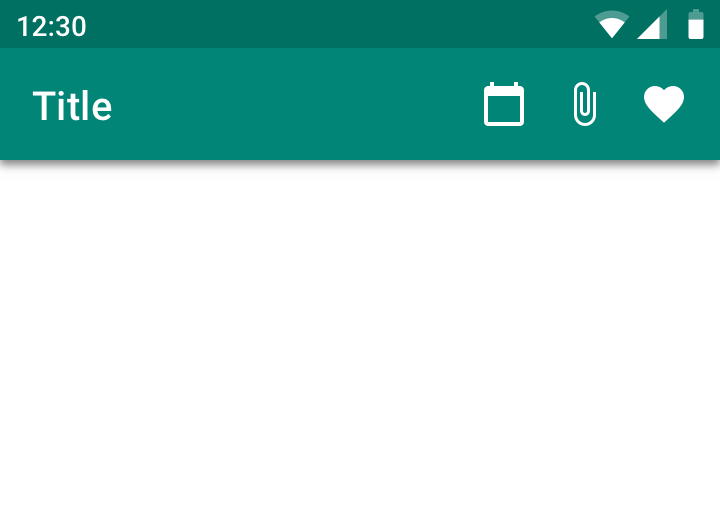Select the paperclip between calendar and heart
The height and width of the screenshot is (512, 720).
[x=585, y=104]
